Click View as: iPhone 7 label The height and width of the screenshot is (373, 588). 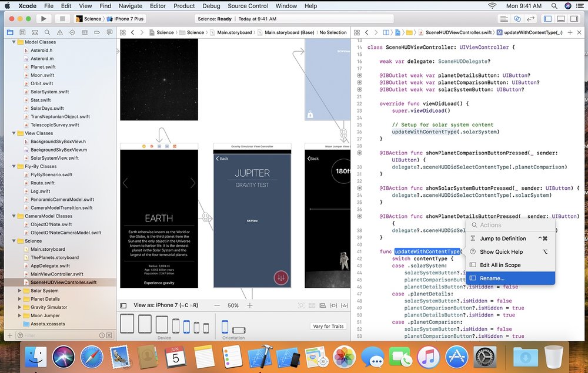(166, 305)
